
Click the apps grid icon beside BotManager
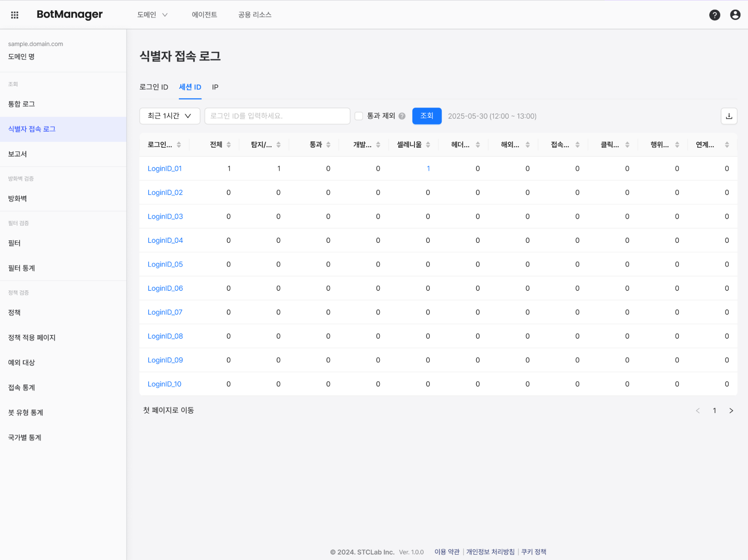pyautogui.click(x=15, y=15)
